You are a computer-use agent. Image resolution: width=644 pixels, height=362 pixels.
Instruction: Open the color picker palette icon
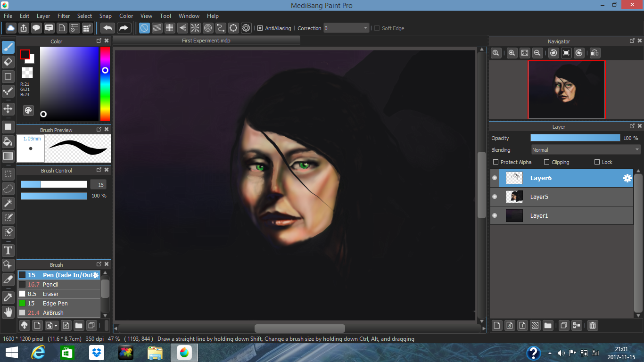(28, 110)
